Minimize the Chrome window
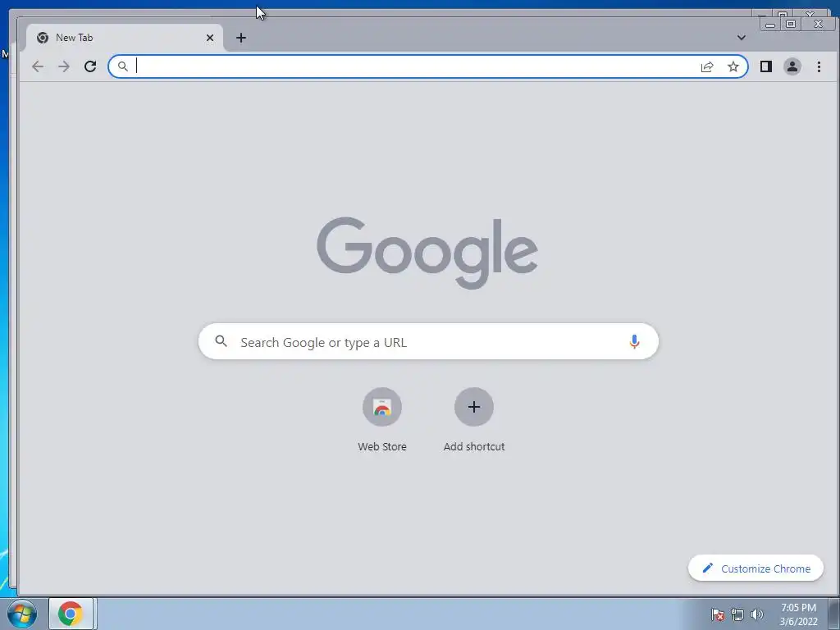The image size is (840, 630). (770, 24)
